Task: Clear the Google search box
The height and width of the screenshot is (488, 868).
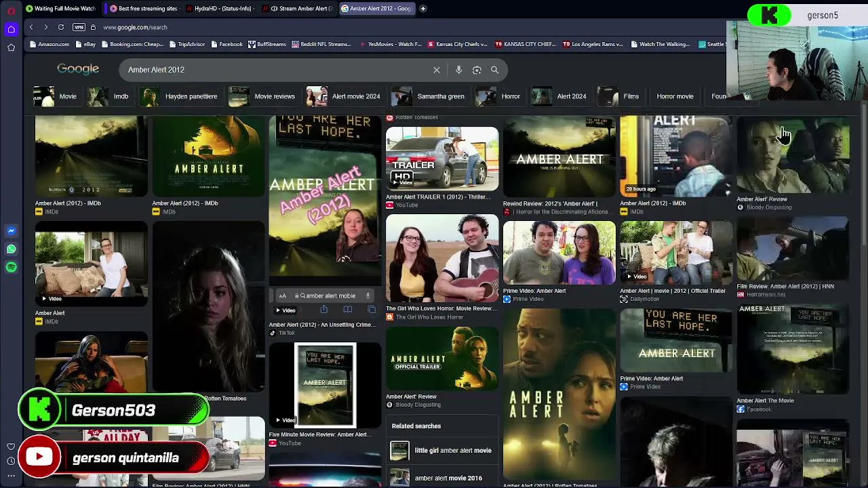Action: point(437,70)
